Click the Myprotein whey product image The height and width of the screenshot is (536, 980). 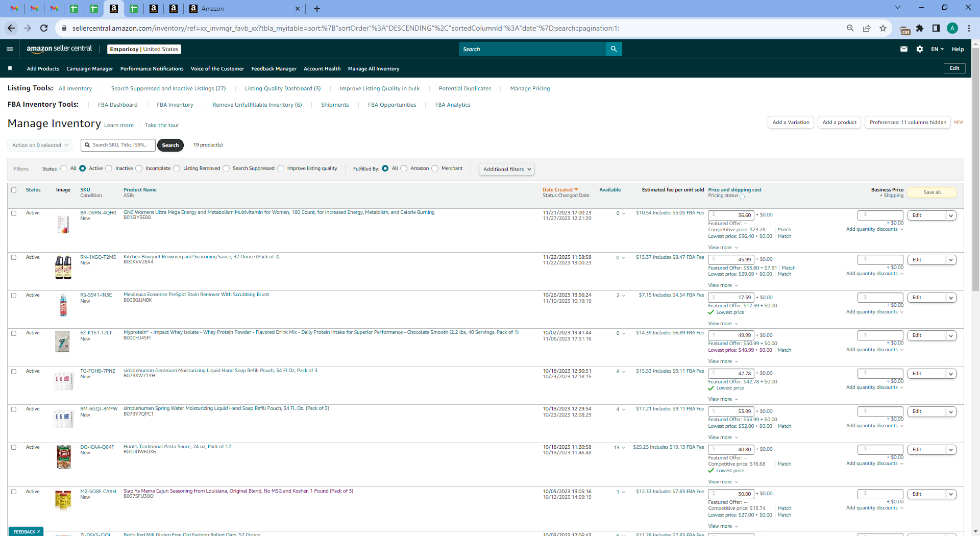click(62, 342)
